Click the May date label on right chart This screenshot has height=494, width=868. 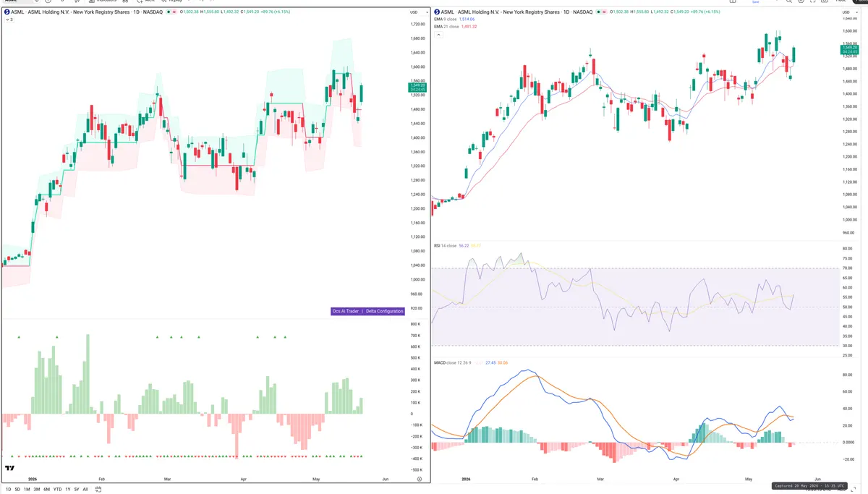point(749,480)
